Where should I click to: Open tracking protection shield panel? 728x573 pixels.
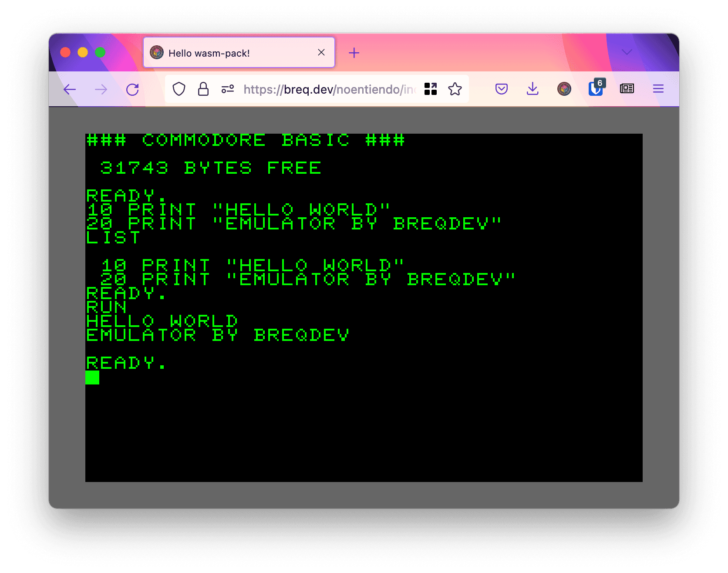[x=179, y=89]
